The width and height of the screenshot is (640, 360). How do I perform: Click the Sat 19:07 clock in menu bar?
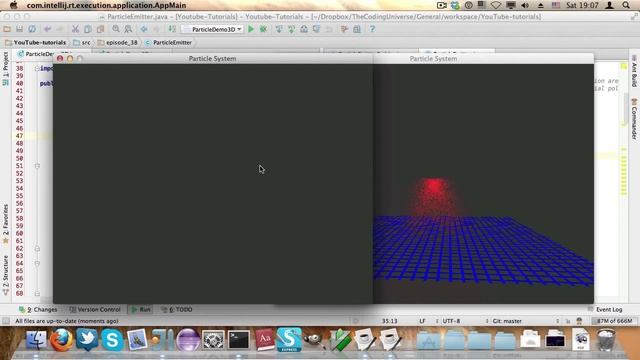tap(582, 5)
